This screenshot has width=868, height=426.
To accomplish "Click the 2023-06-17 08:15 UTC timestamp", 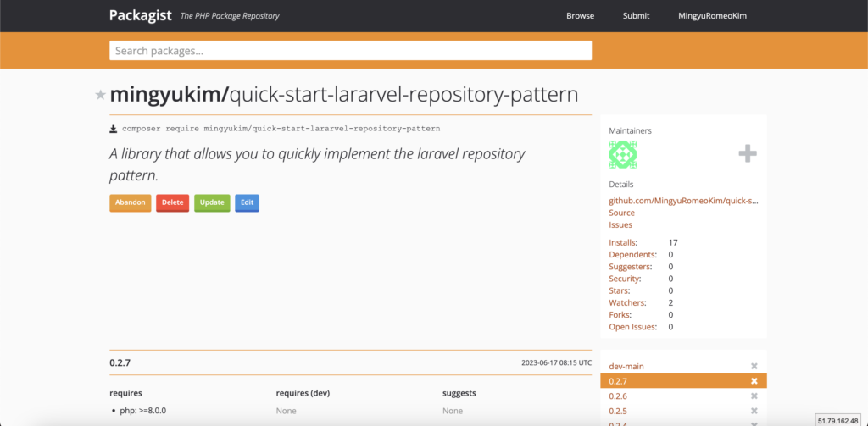I will point(556,363).
